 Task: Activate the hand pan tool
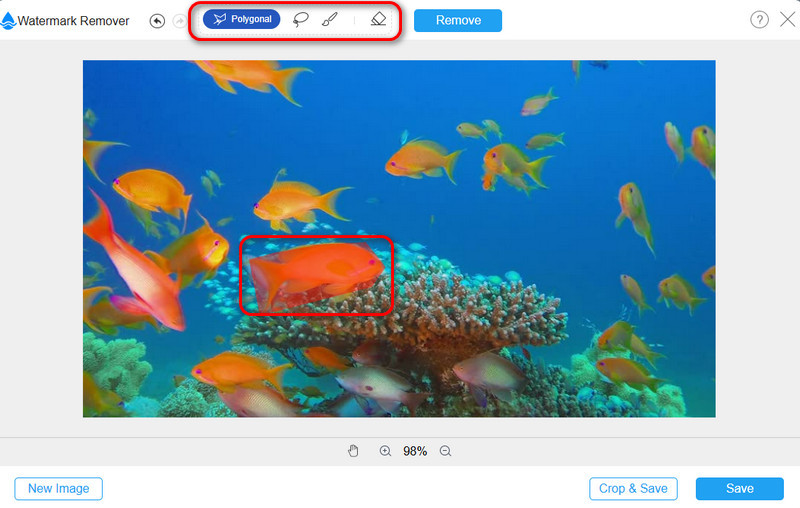(x=353, y=451)
